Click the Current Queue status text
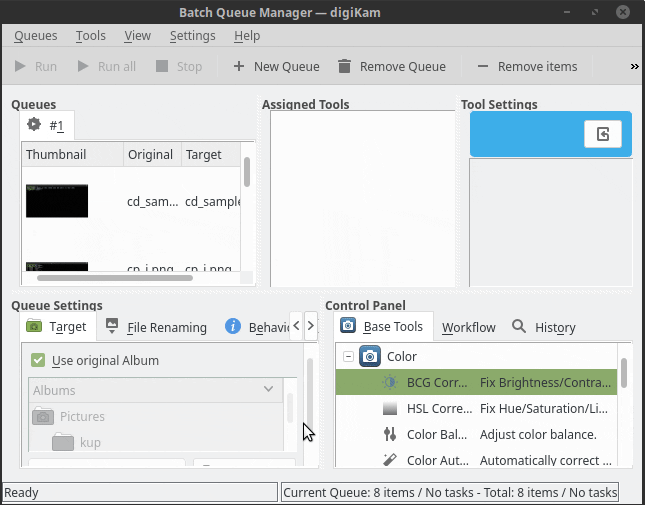Screen dimensions: 645x505 click(450, 492)
